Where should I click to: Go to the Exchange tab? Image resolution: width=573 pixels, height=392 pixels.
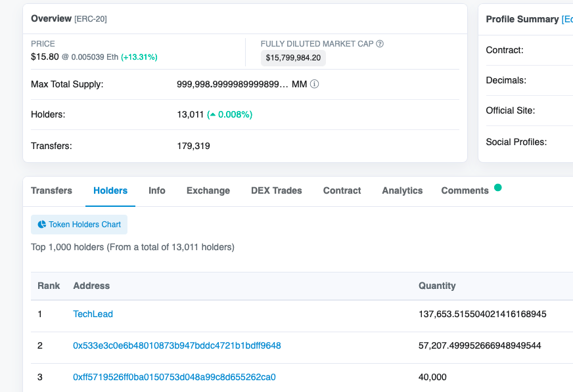coord(208,190)
